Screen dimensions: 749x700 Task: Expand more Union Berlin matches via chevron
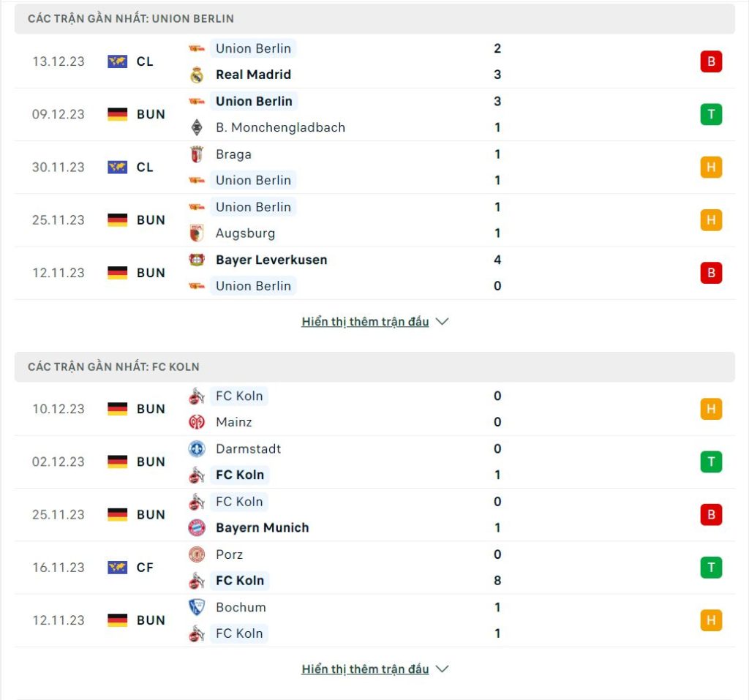[x=443, y=322]
